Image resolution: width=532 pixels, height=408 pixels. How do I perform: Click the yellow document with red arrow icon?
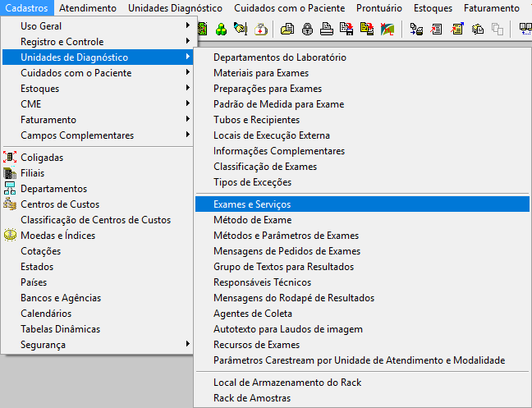(367, 30)
